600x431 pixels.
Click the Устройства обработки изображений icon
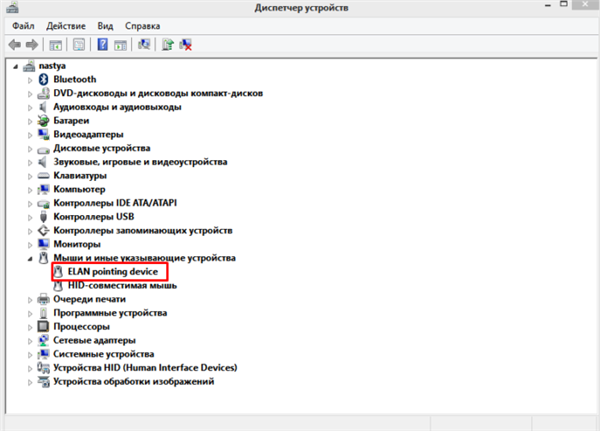[44, 382]
